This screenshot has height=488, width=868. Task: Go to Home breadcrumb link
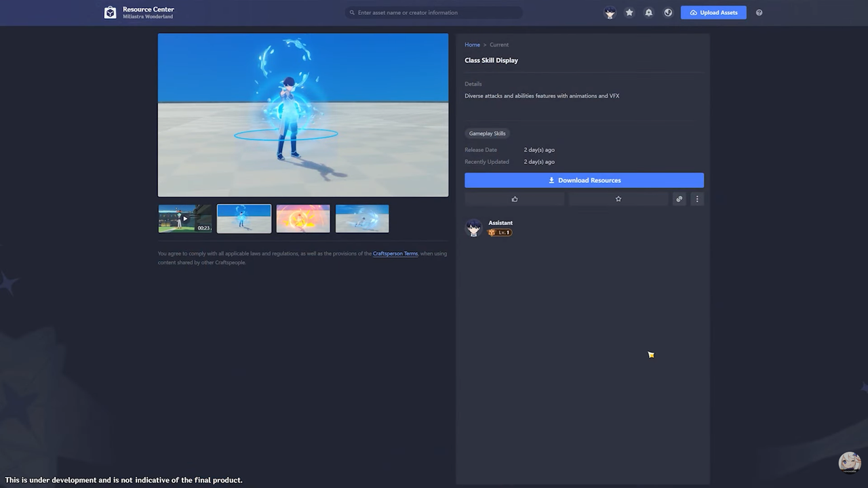coord(472,45)
